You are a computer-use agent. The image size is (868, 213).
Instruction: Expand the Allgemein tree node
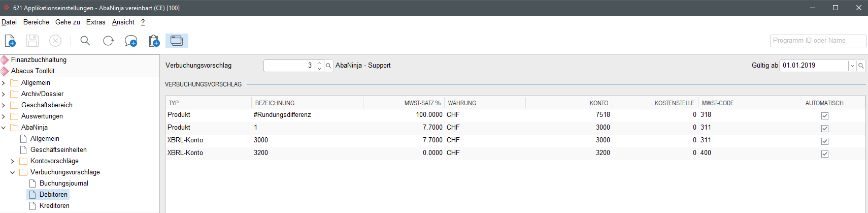coord(4,83)
